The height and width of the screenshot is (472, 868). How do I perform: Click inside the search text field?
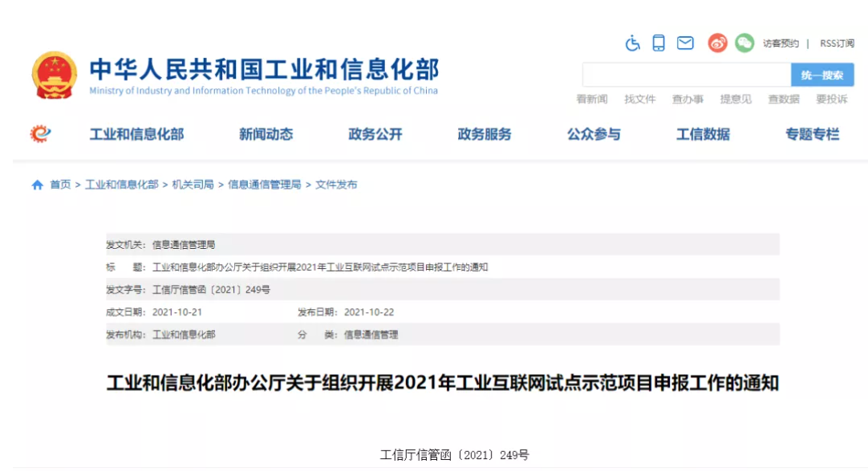point(686,75)
